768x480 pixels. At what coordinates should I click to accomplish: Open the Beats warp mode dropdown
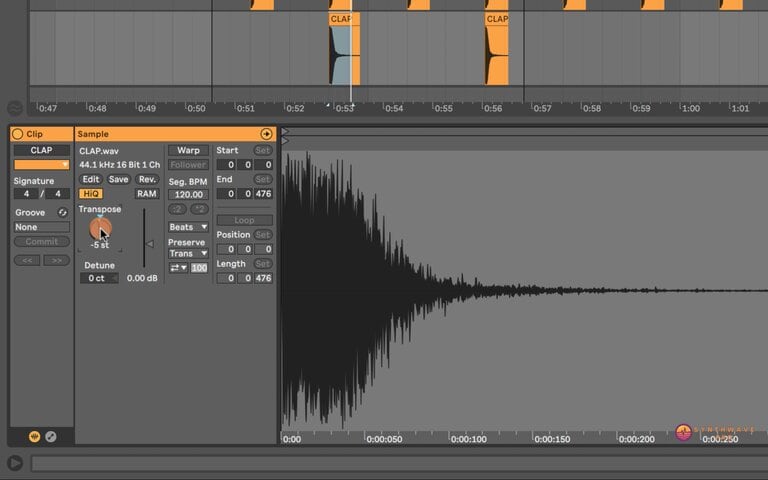pyautogui.click(x=189, y=227)
